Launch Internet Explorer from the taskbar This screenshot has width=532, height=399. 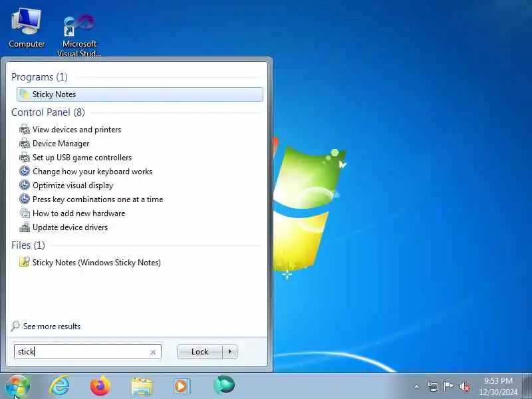tap(59, 386)
